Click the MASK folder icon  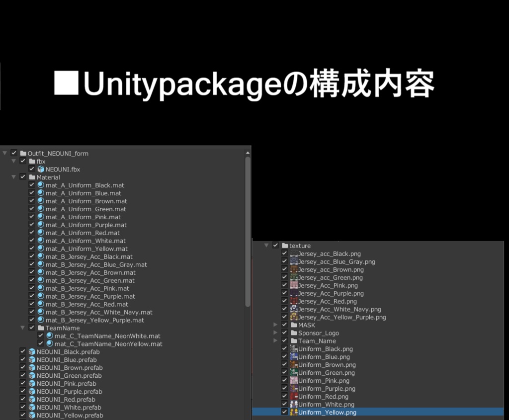coord(294,325)
